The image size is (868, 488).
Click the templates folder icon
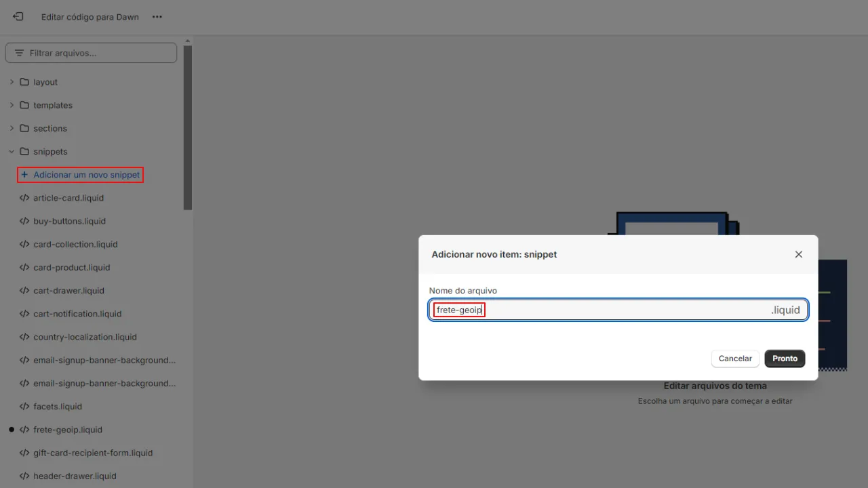coord(24,105)
